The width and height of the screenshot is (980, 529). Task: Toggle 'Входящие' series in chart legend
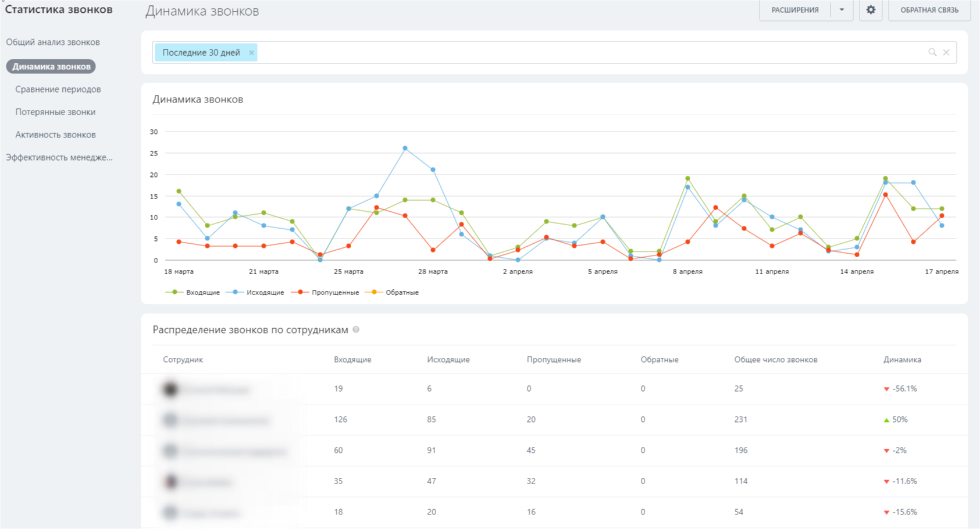coord(193,292)
